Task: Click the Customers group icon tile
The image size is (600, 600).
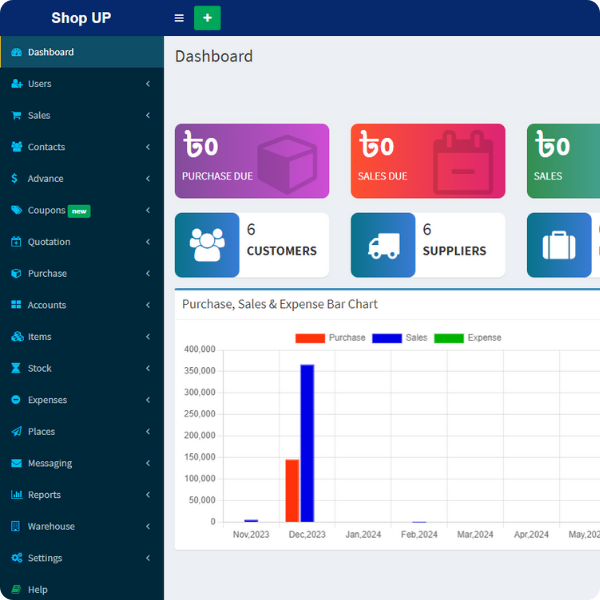Action: coord(207,245)
